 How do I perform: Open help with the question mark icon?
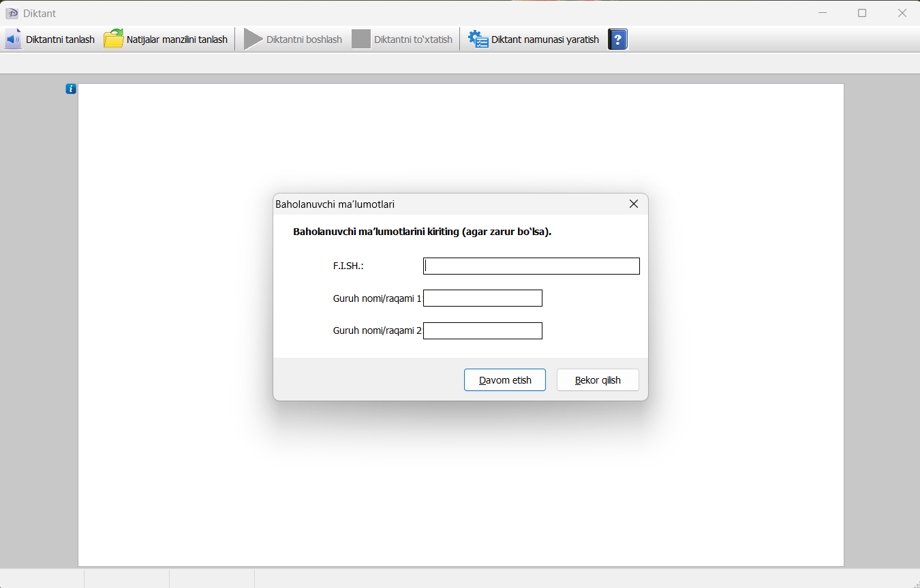click(x=617, y=39)
